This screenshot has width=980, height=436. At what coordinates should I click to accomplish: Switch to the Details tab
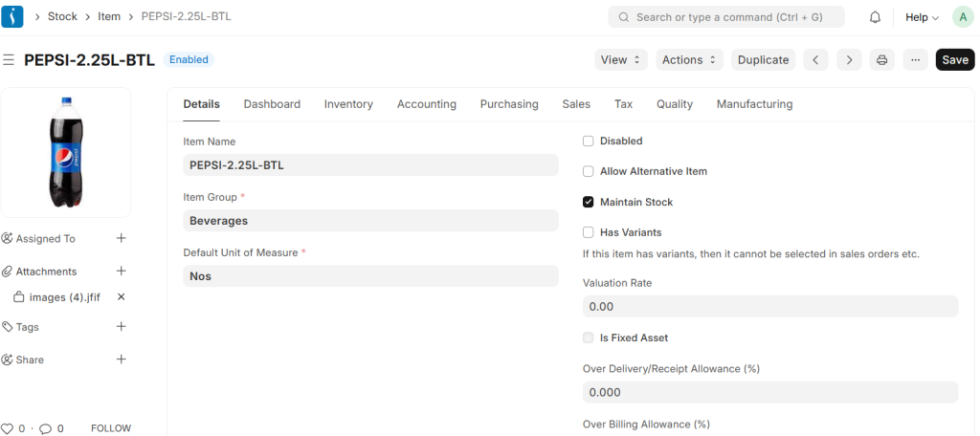(201, 104)
